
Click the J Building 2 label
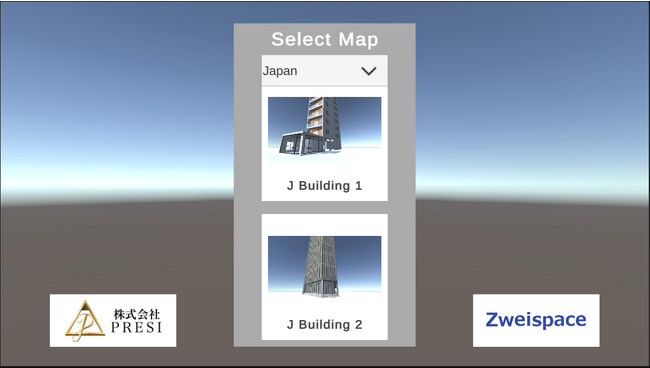[325, 324]
